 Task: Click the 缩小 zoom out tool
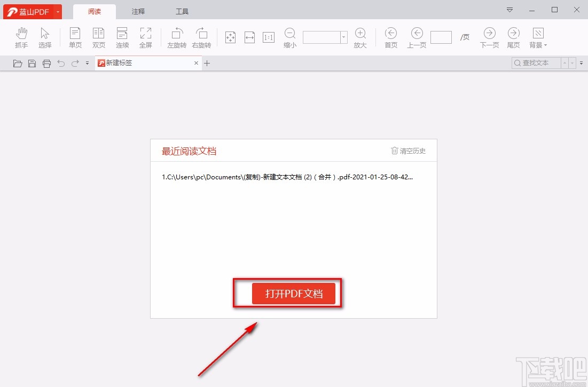pos(289,36)
